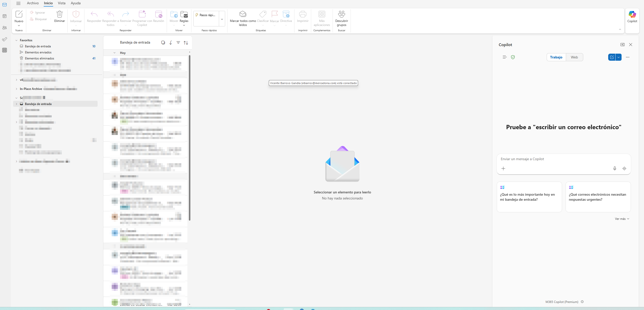The width and height of the screenshot is (644, 310).
Task: Click the down-arrow icon beside the select icon
Action: [171, 43]
